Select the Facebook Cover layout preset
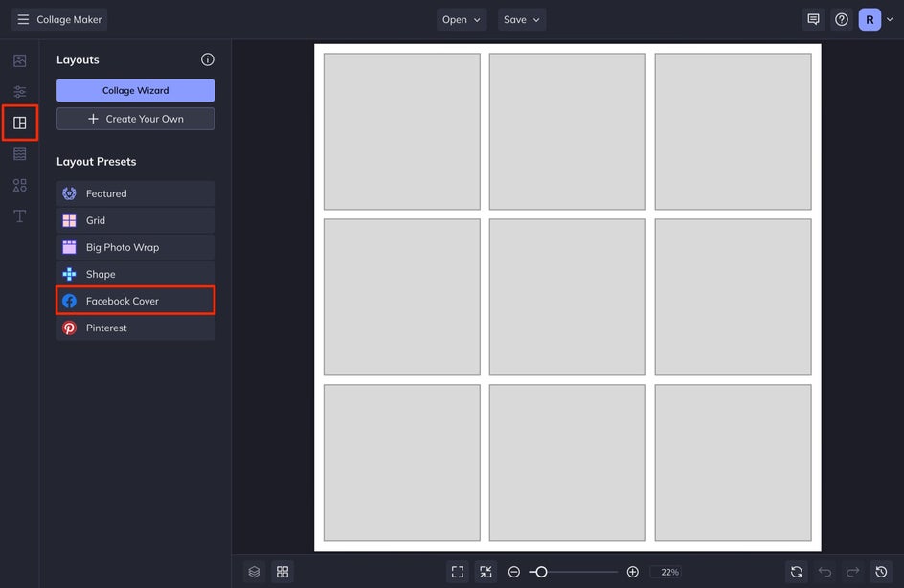This screenshot has height=588, width=904. tap(135, 301)
